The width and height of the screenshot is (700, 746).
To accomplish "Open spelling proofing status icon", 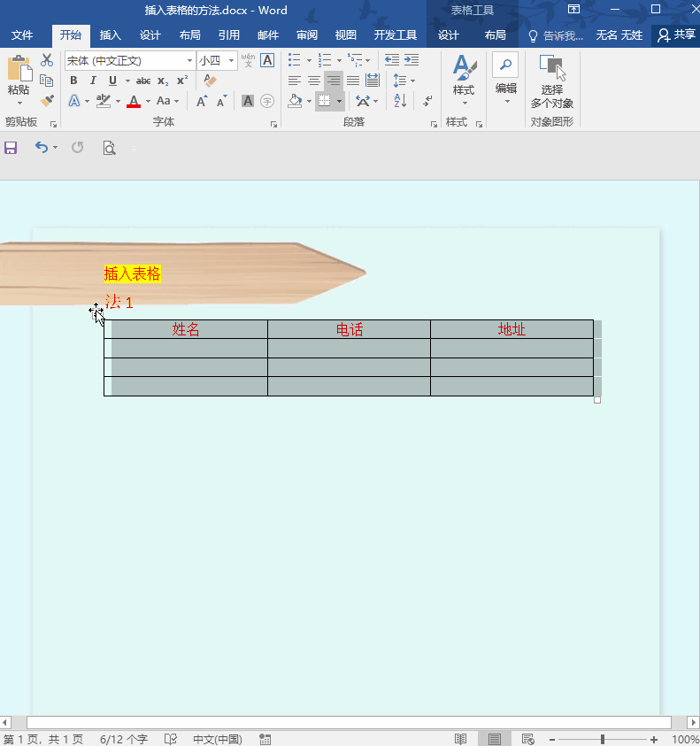I will (171, 739).
